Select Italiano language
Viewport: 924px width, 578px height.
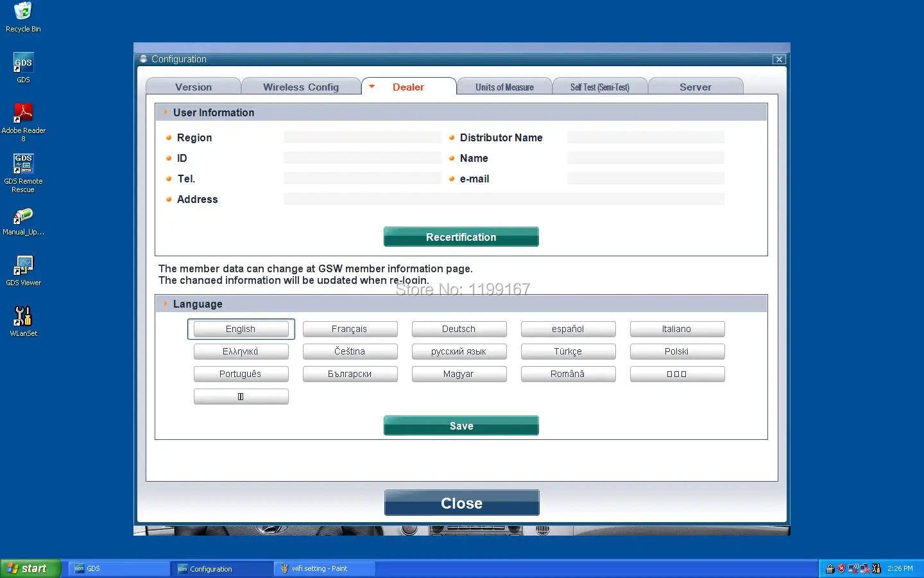tap(677, 329)
